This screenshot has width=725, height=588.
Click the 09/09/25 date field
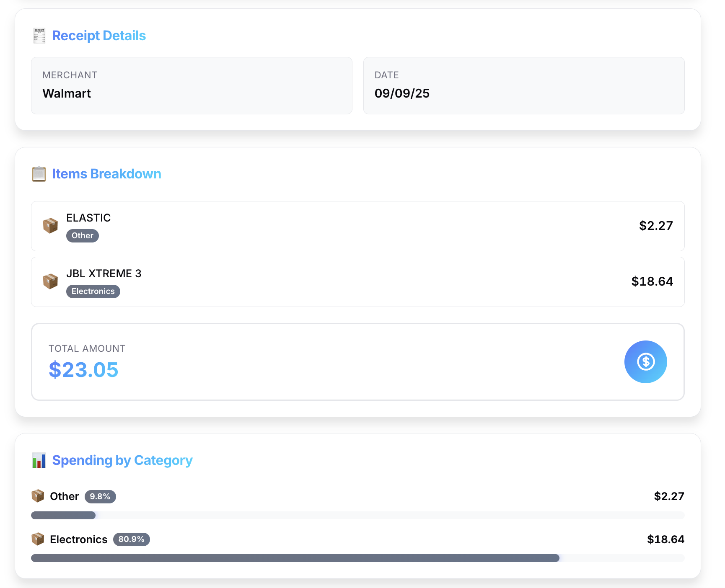click(524, 85)
